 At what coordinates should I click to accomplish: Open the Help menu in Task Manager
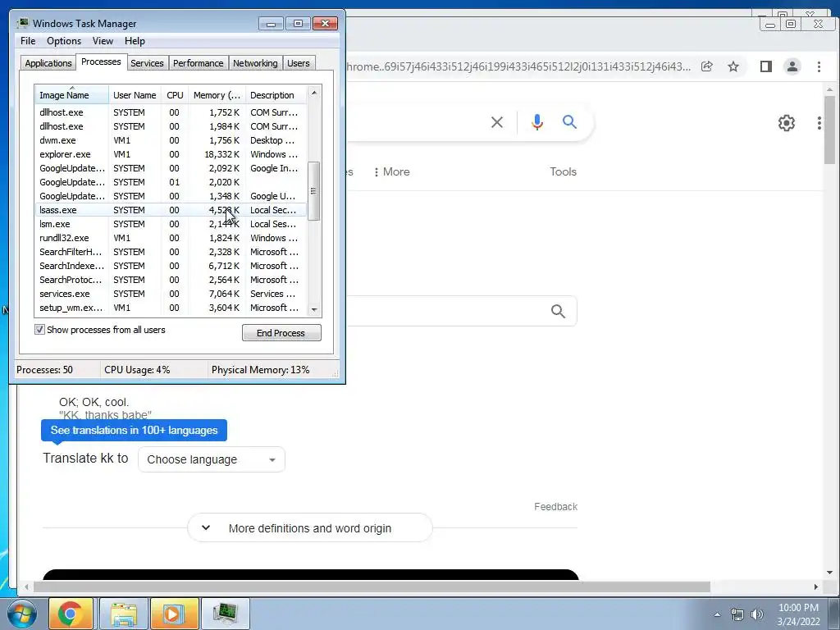(x=135, y=41)
